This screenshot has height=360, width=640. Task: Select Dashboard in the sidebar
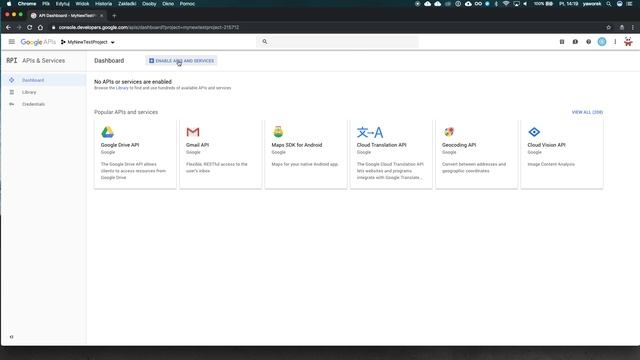[44, 80]
